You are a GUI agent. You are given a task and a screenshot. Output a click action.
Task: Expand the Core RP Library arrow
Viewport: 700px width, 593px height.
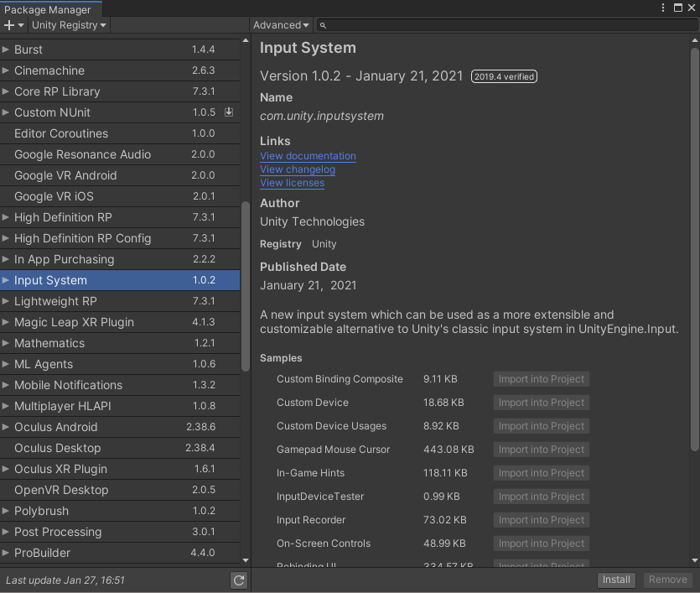click(x=5, y=91)
